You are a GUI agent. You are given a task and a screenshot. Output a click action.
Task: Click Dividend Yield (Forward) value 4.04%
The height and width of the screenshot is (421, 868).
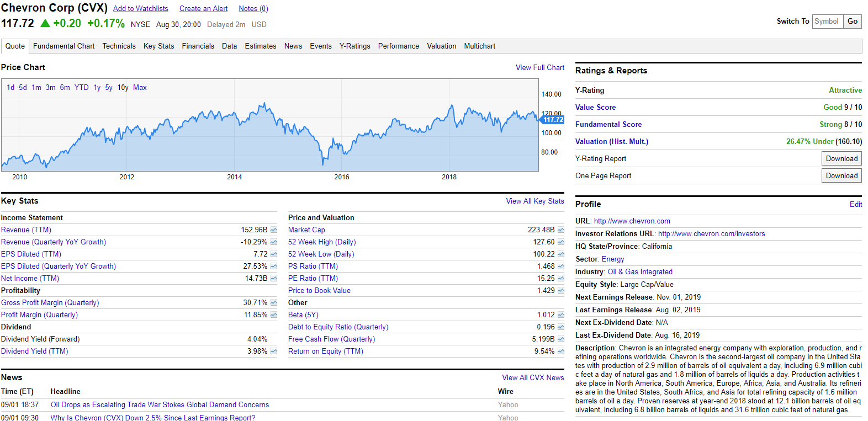coord(257,339)
